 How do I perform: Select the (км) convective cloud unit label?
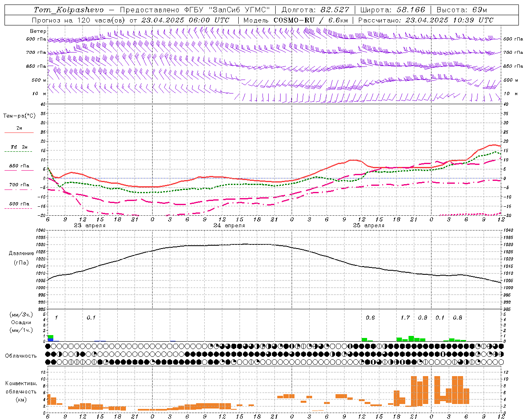pos(21,399)
